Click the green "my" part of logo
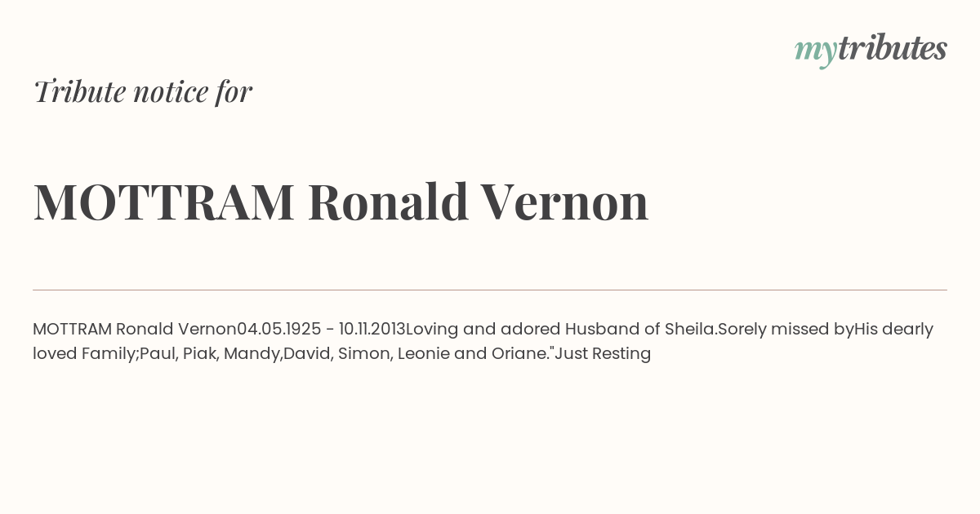980x514 pixels. coord(815,52)
